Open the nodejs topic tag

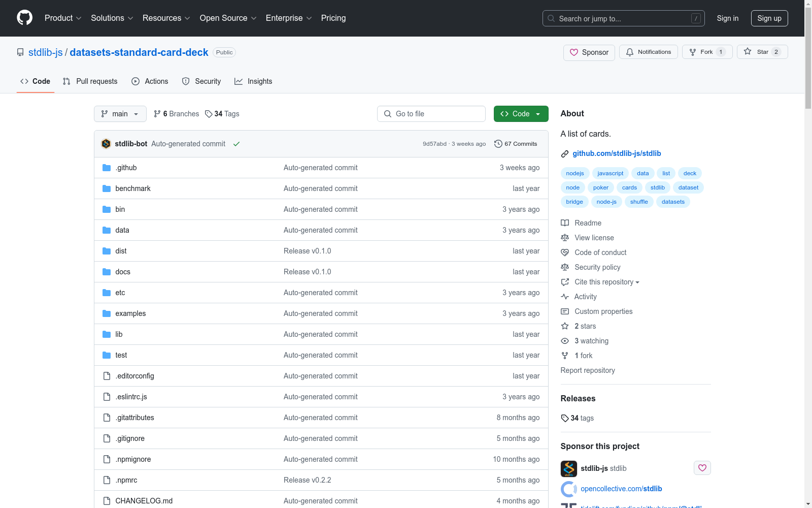[575, 173]
